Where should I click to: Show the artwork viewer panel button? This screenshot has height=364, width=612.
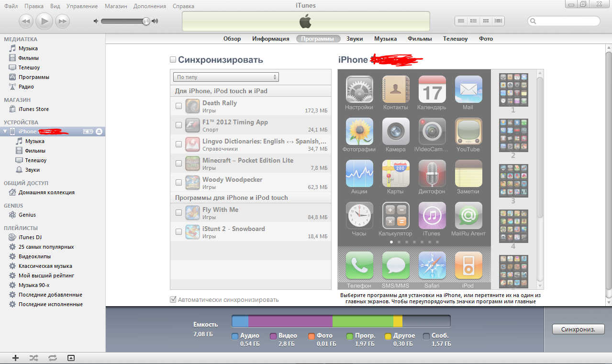[x=71, y=357]
